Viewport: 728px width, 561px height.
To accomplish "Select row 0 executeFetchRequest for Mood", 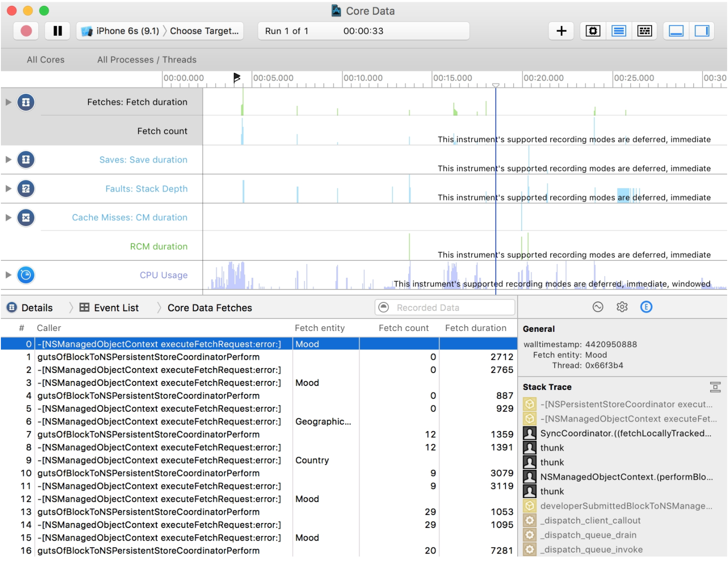I will coord(259,344).
